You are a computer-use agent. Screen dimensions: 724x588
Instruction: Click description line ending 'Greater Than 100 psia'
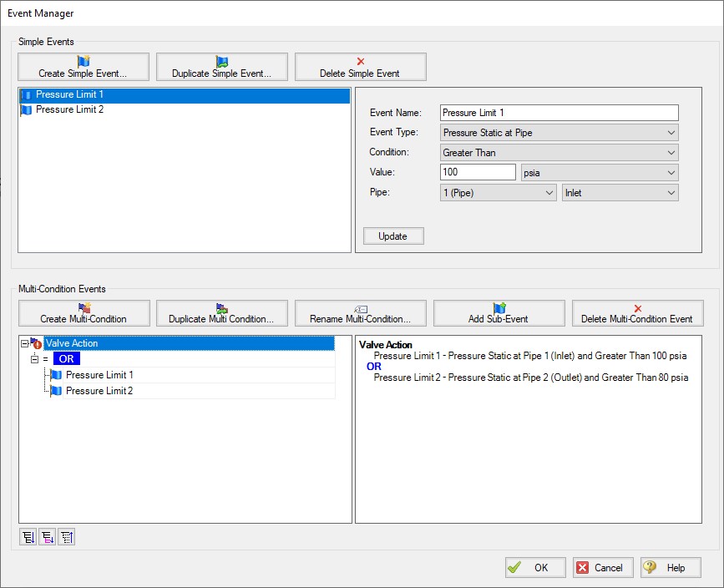pyautogui.click(x=530, y=356)
